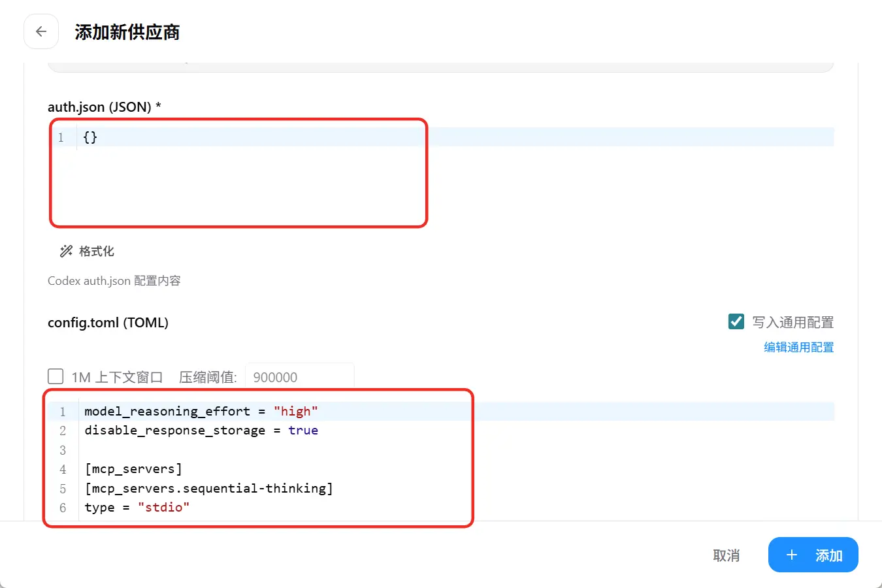The image size is (882, 588).
Task: Click the back arrow button
Action: coord(41,31)
